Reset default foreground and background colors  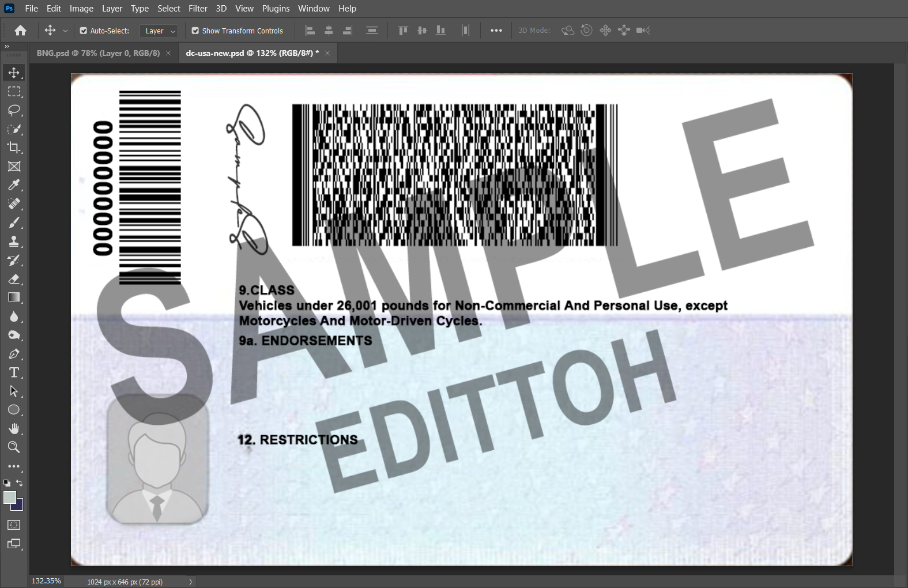pos(6,483)
